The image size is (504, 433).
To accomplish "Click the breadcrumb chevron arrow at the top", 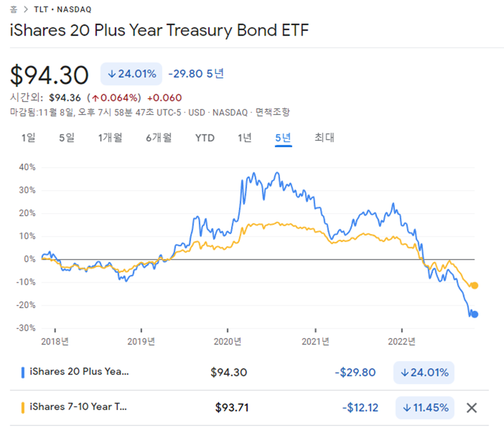I will tap(24, 10).
